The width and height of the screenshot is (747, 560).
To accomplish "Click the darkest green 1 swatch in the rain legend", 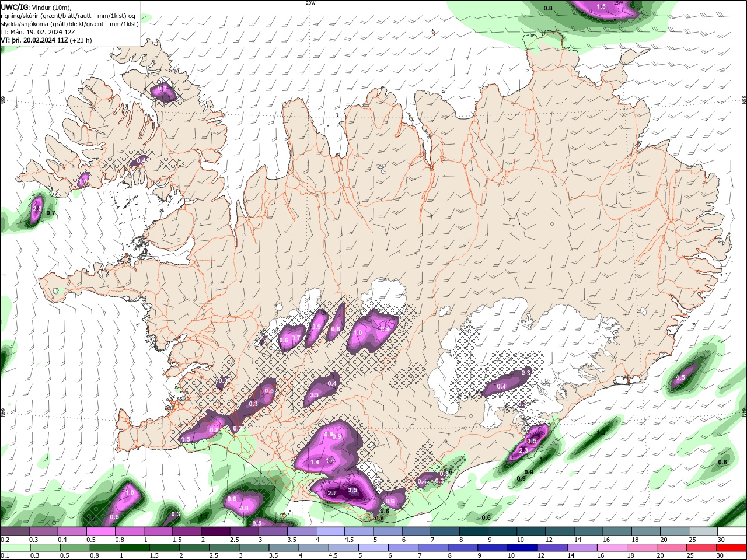I will click(x=134, y=548).
